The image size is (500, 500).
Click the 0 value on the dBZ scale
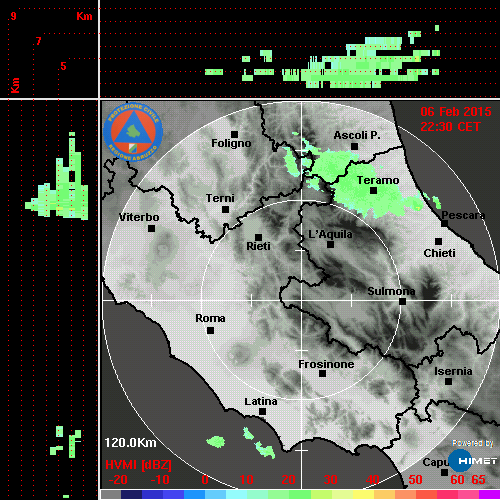point(205,480)
